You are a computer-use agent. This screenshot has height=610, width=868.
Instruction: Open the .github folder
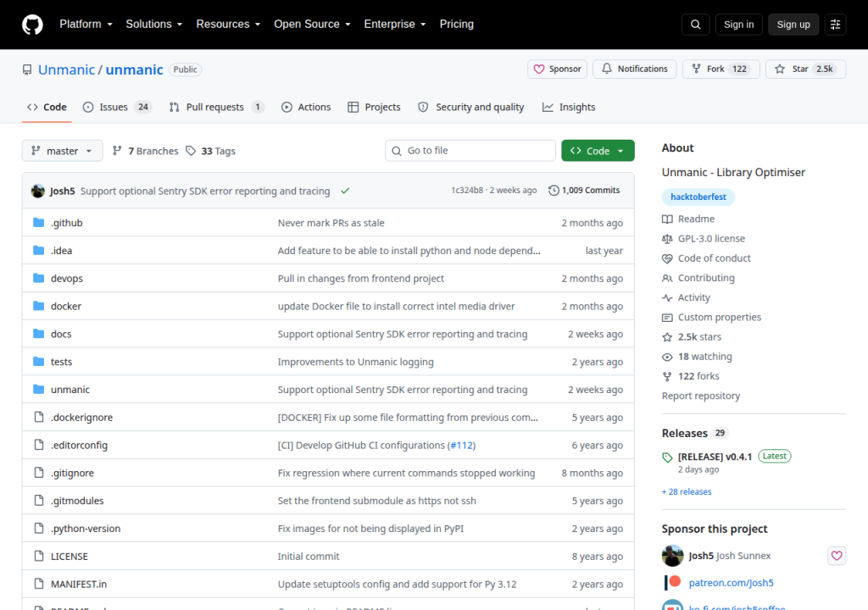point(66,223)
